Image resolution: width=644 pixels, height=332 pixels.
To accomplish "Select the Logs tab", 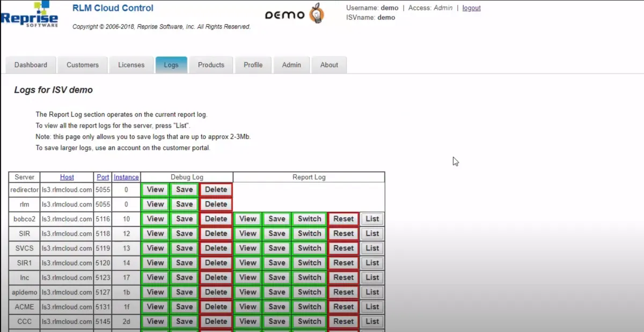I will (x=171, y=65).
